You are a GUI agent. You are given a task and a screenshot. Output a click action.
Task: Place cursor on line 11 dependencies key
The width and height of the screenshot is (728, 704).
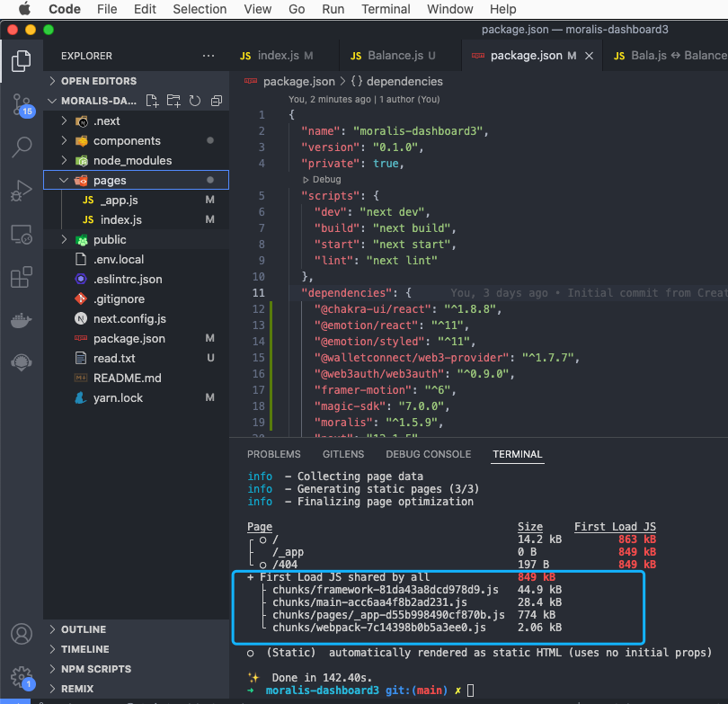[347, 293]
